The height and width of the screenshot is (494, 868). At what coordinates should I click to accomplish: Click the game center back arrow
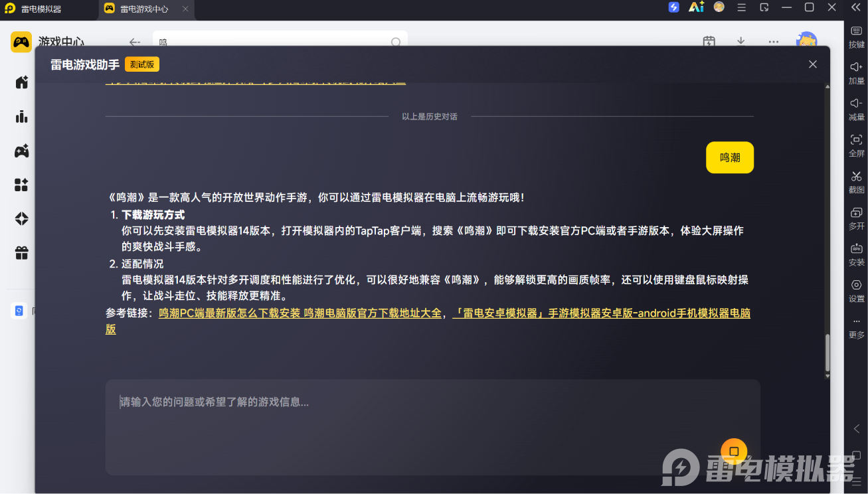tap(135, 42)
